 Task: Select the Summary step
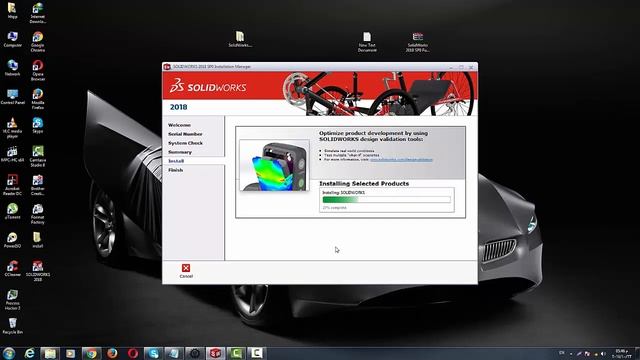click(x=180, y=152)
